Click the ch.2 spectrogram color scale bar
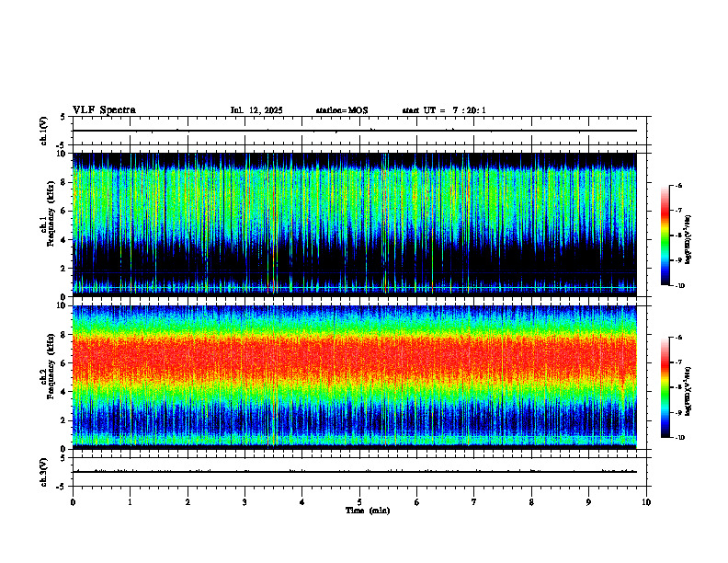This screenshot has width=728, height=563. pyautogui.click(x=665, y=387)
